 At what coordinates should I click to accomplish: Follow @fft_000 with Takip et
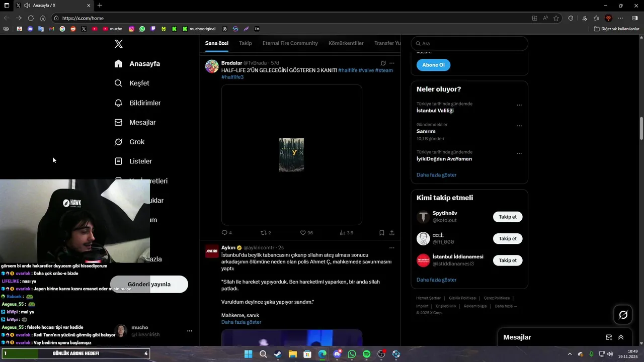[508, 239]
